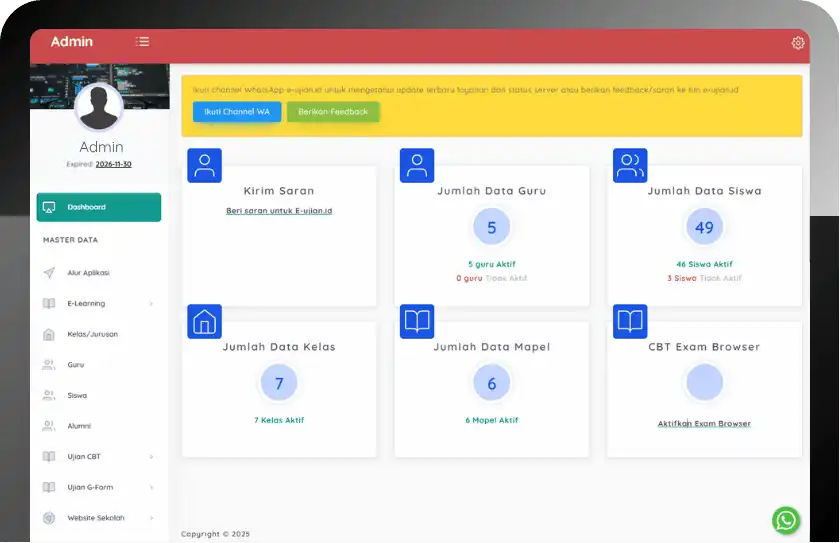Image resolution: width=840 pixels, height=543 pixels.
Task: Open the Alur Aplikasi menu item
Action: (88, 272)
